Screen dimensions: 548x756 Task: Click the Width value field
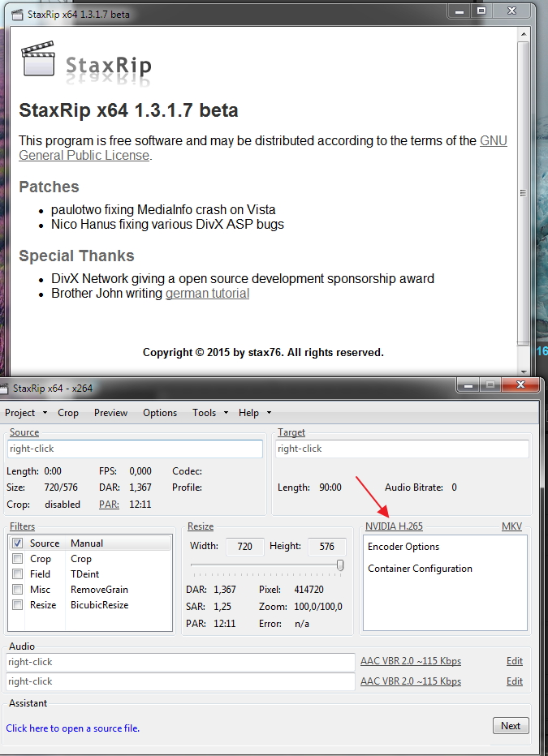pos(245,546)
